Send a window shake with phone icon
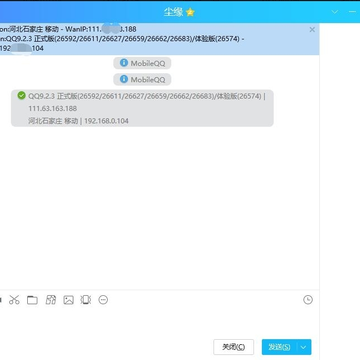Viewport: 360px width, 360px height. (86, 300)
